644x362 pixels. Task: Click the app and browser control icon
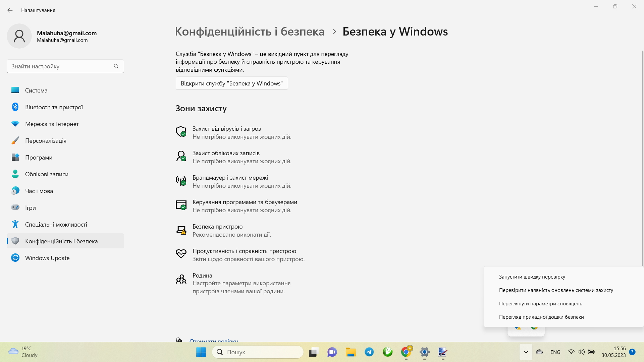[x=181, y=204]
